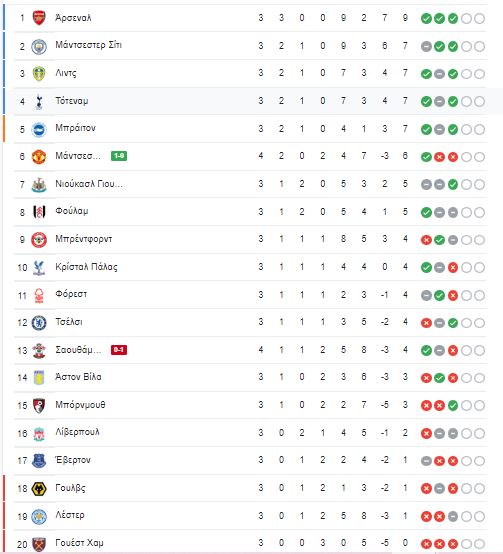Open the Μπράιτον team page

[75, 128]
